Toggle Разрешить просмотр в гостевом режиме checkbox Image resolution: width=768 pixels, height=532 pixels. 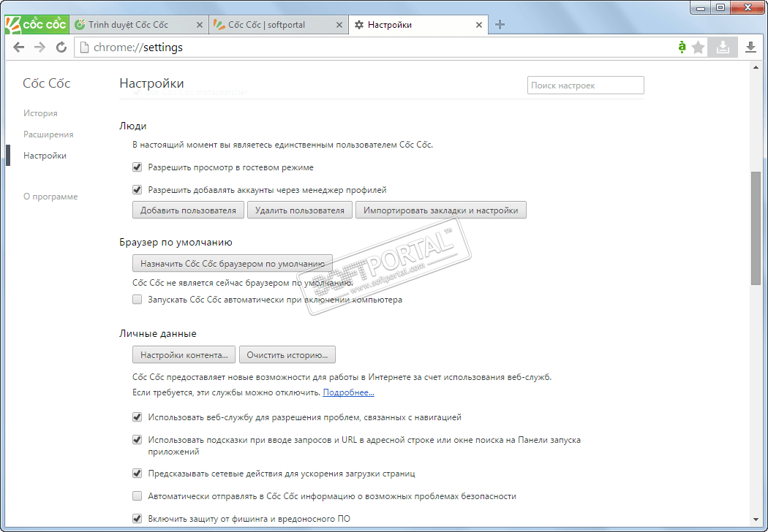(138, 167)
